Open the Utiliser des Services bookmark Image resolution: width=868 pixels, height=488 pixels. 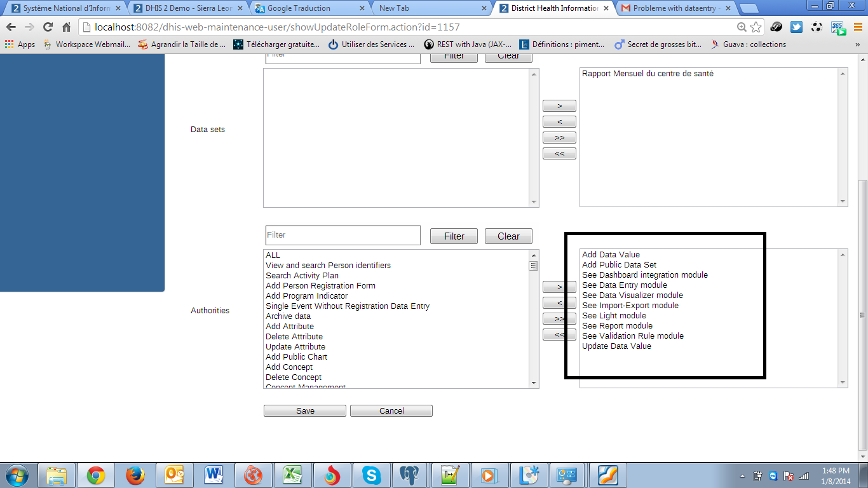[372, 44]
